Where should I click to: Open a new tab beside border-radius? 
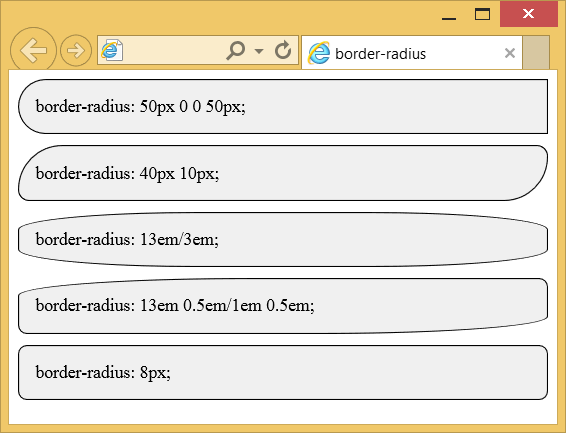[x=536, y=53]
